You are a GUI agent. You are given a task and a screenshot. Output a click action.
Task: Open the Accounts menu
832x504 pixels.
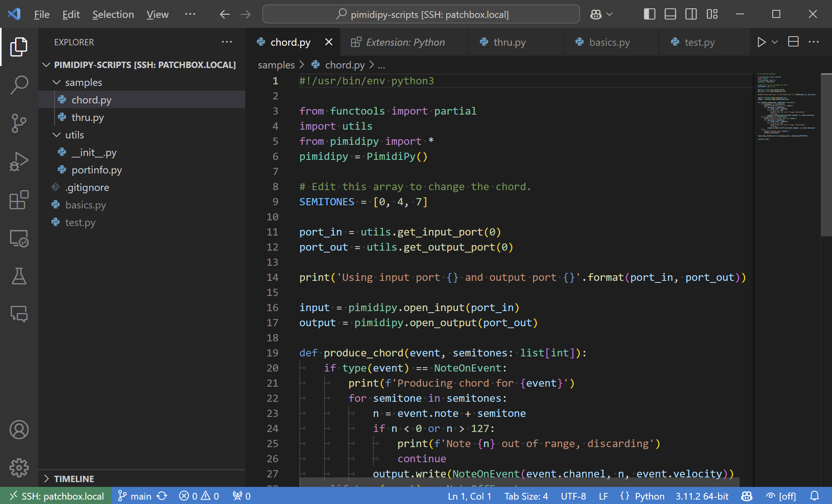(19, 430)
